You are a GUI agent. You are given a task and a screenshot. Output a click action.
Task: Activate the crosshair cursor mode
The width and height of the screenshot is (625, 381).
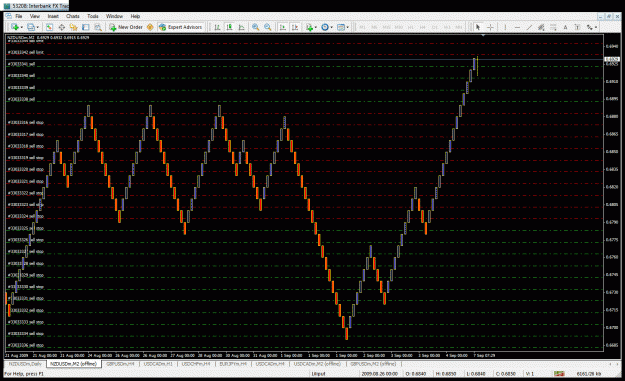[x=490, y=27]
